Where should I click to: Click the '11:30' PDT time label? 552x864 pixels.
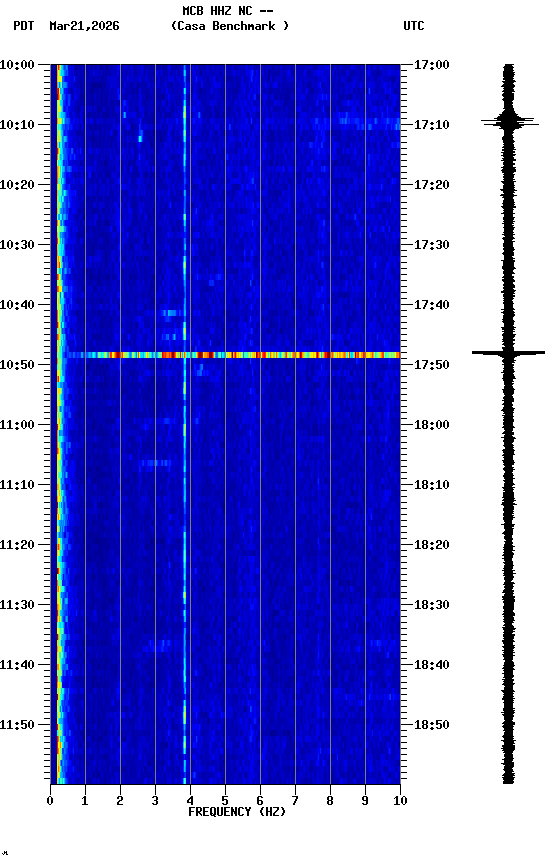point(17,606)
